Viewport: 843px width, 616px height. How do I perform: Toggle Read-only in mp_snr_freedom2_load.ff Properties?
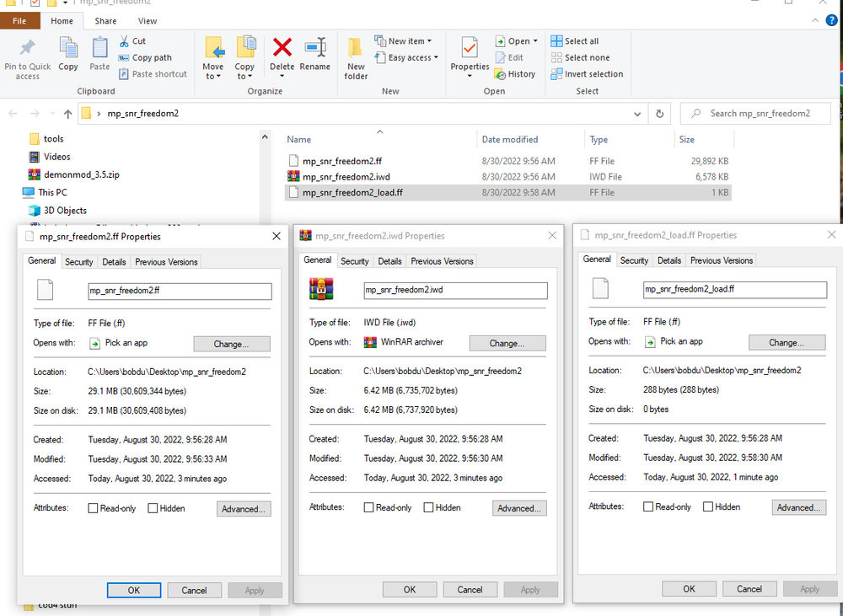click(647, 507)
